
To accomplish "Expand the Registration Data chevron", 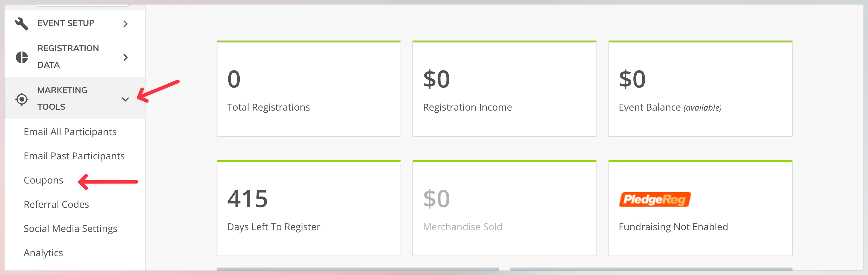I will pos(125,58).
